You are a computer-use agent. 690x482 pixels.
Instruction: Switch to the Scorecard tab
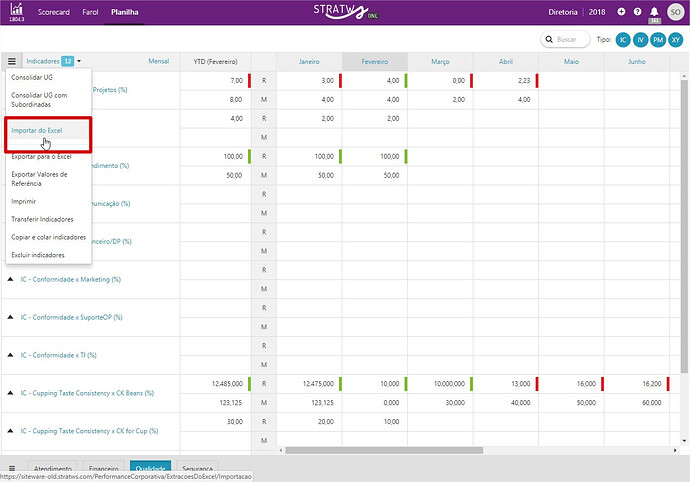tap(53, 12)
